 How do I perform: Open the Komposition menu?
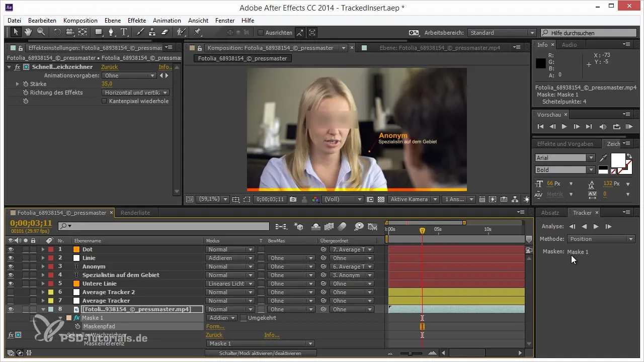pos(80,21)
